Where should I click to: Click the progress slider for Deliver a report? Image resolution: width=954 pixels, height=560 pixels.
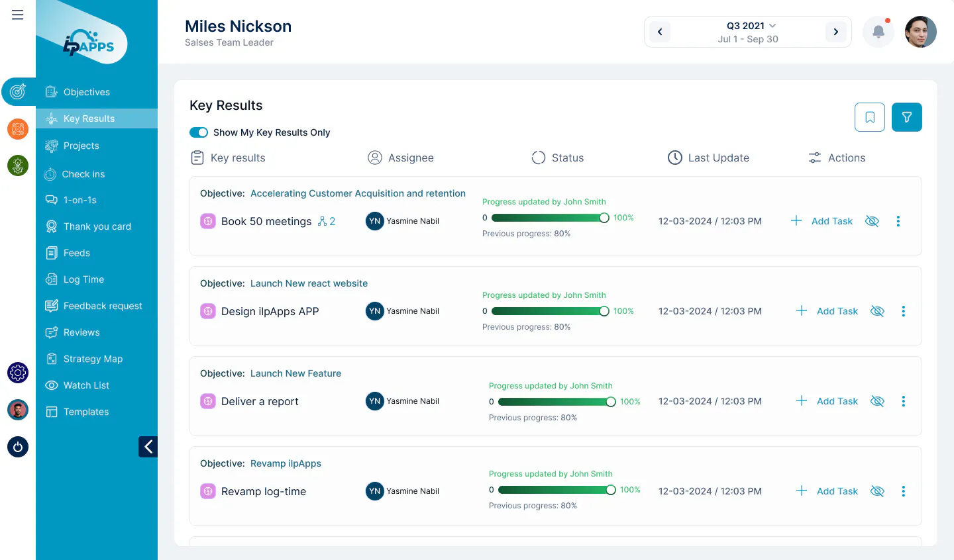point(557,402)
